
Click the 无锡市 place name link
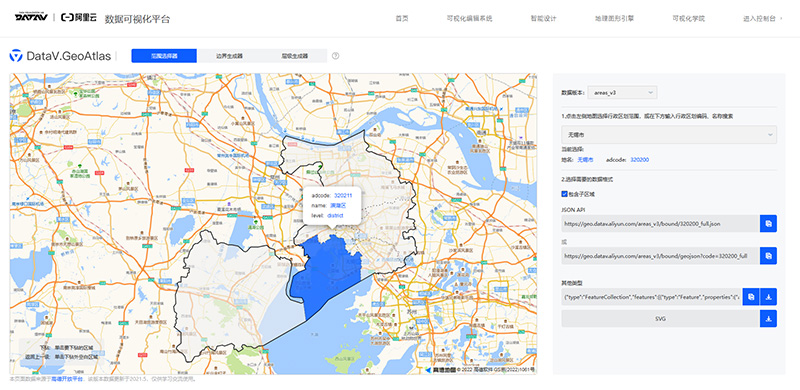click(585, 160)
